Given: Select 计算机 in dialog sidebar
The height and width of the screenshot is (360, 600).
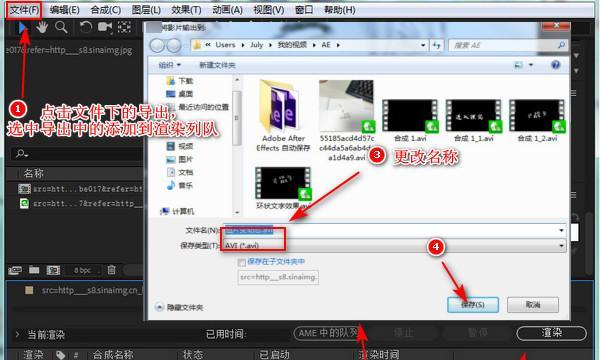Looking at the screenshot, I should [178, 211].
